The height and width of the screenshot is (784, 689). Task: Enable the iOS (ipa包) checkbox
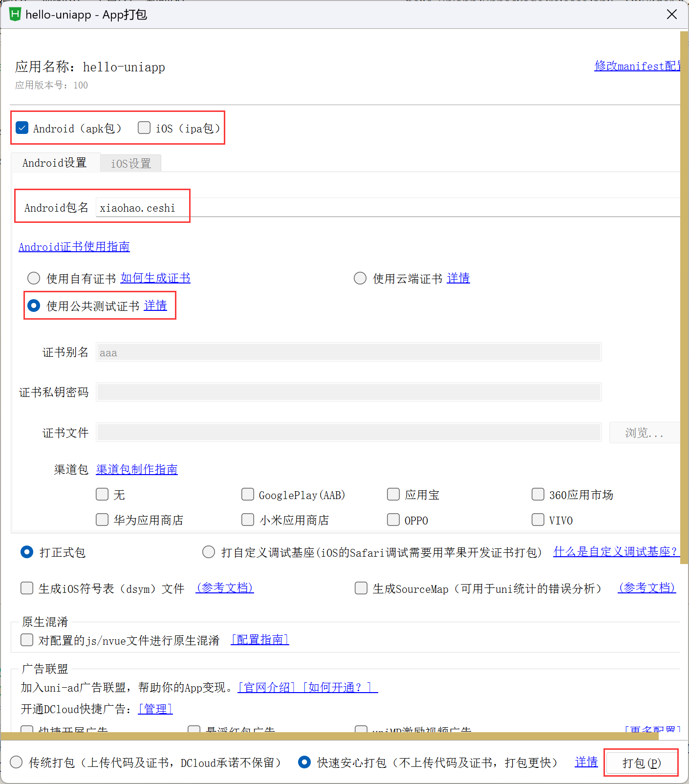(144, 128)
